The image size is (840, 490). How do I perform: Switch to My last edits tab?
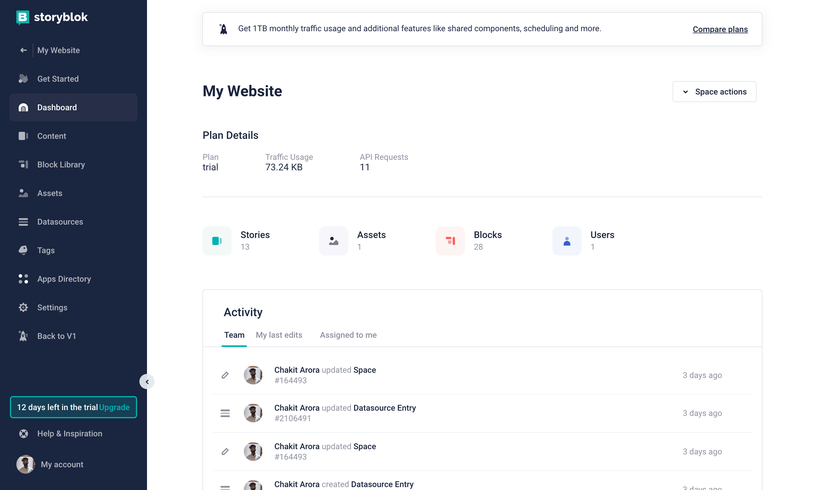click(x=279, y=335)
